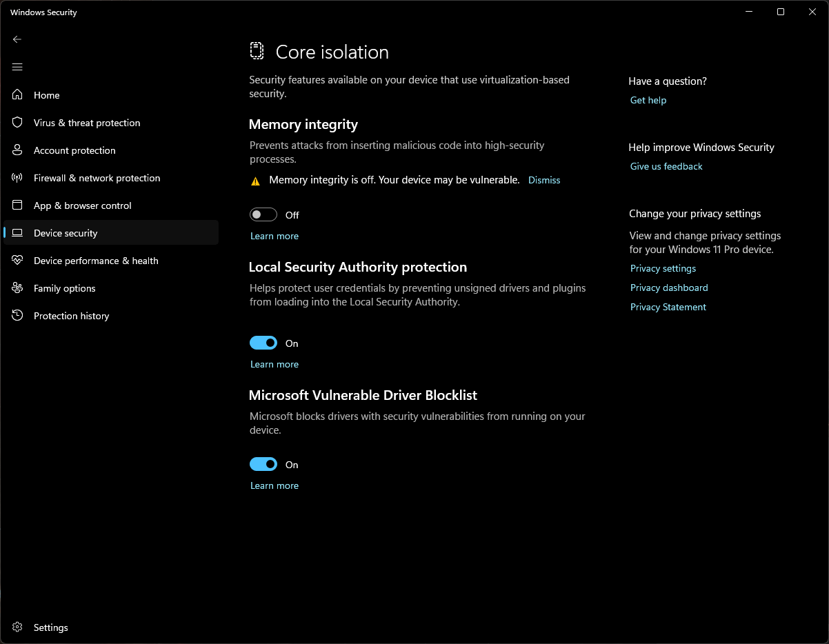Open Protection history page

111,316
